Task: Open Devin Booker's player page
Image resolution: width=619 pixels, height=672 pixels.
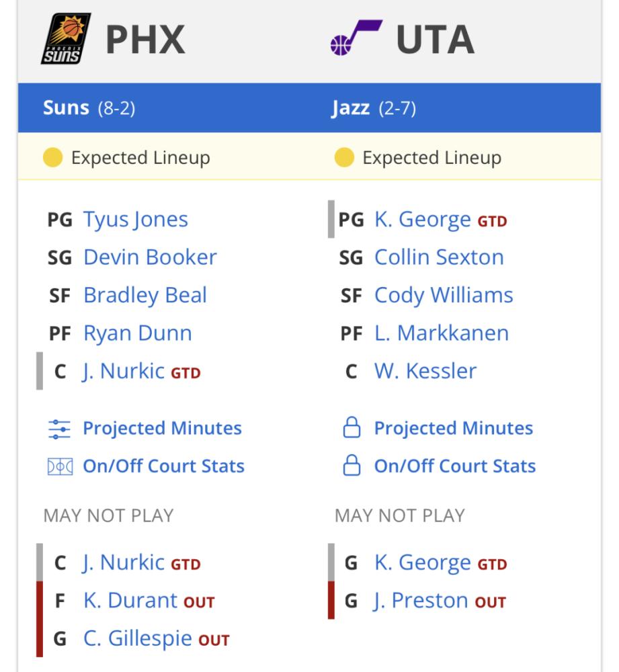Action: pos(150,257)
